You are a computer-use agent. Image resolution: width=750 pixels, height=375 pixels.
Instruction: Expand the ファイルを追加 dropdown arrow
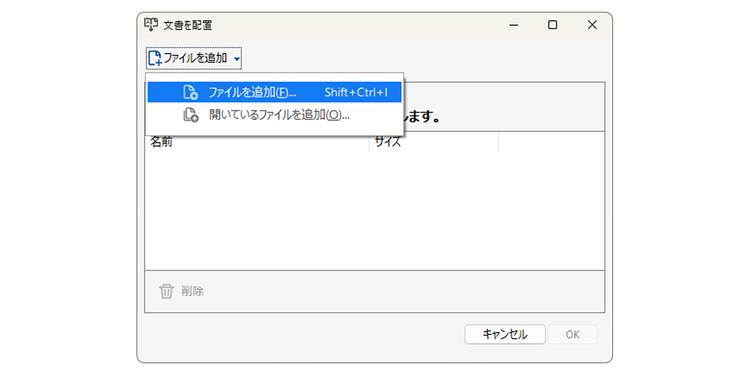coord(237,59)
